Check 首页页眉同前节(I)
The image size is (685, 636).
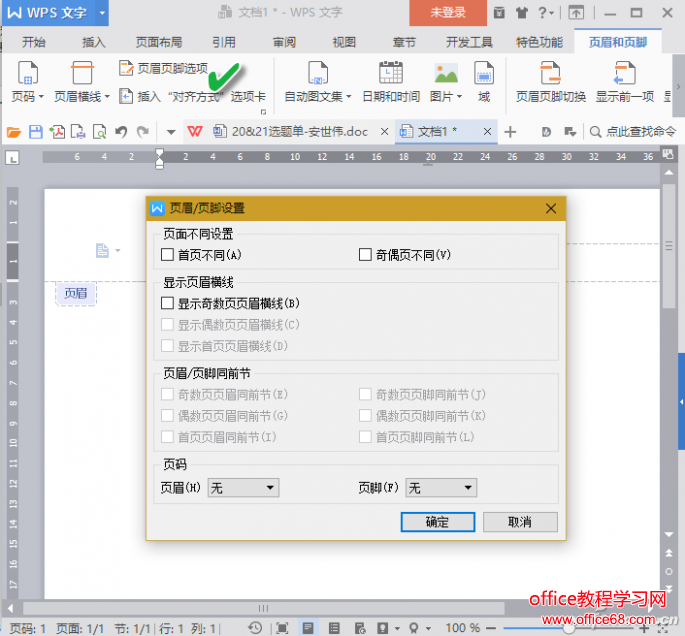click(x=167, y=437)
